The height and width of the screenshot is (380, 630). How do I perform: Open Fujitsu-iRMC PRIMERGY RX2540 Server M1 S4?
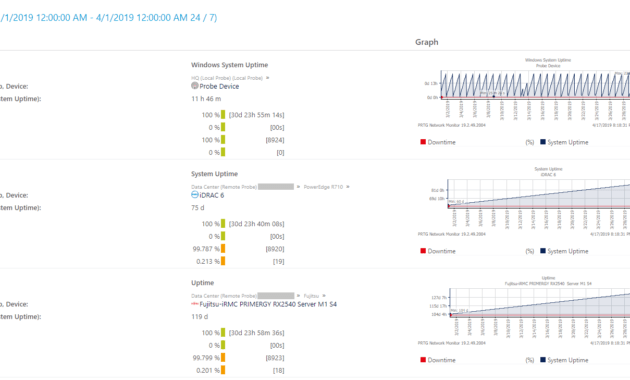(268, 304)
